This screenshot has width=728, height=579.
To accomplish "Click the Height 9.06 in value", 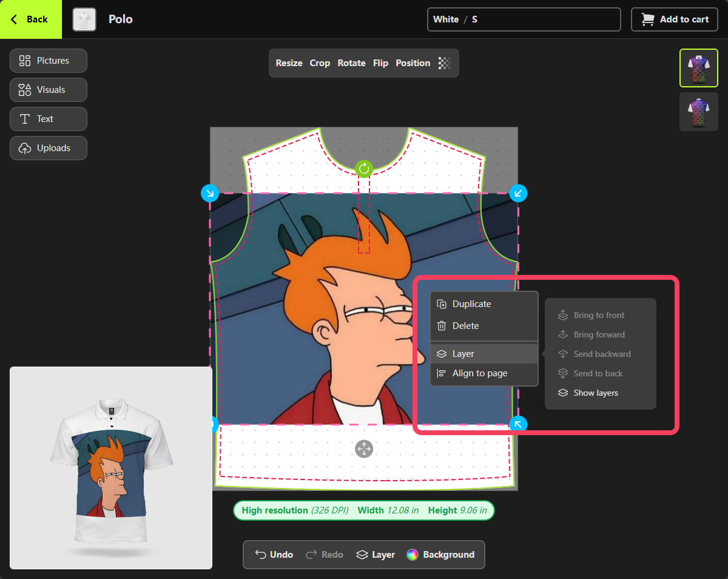I will coord(457,510).
